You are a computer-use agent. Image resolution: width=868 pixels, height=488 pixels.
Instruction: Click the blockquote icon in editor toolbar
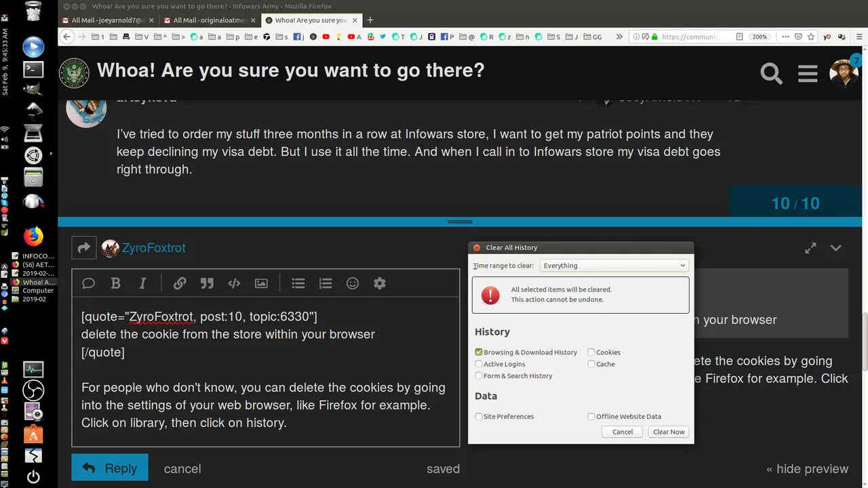tap(207, 283)
